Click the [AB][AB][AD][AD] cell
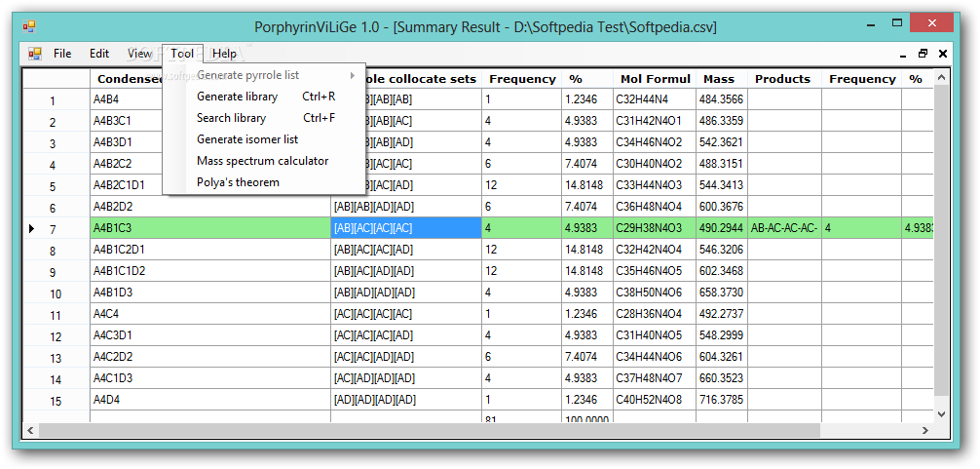This screenshot has width=980, height=469. (406, 207)
